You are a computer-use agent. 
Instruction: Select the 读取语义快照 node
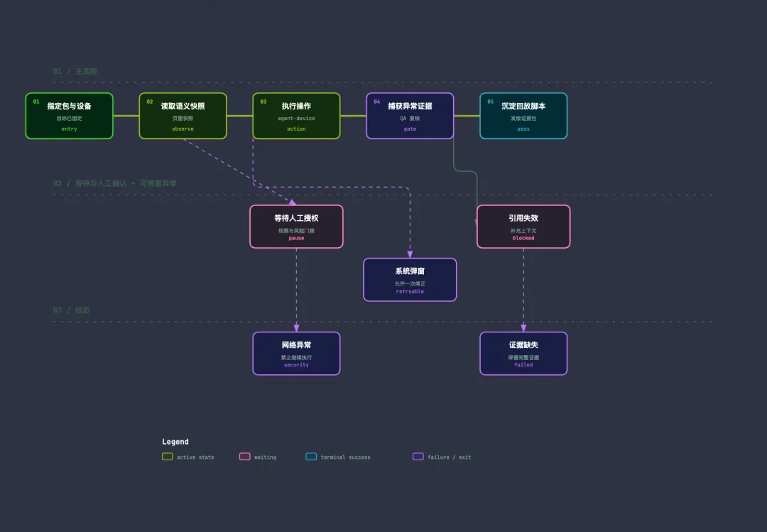[x=183, y=116]
